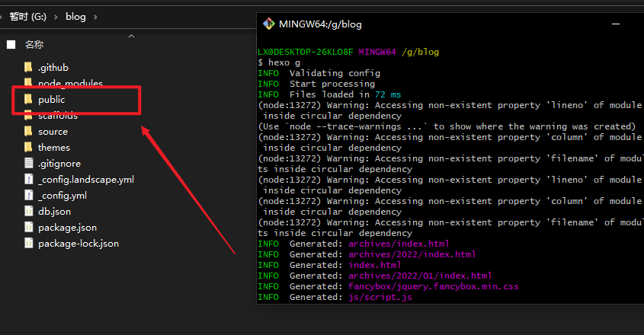644x335 pixels.
Task: Click the public folder icon
Action: tap(28, 99)
